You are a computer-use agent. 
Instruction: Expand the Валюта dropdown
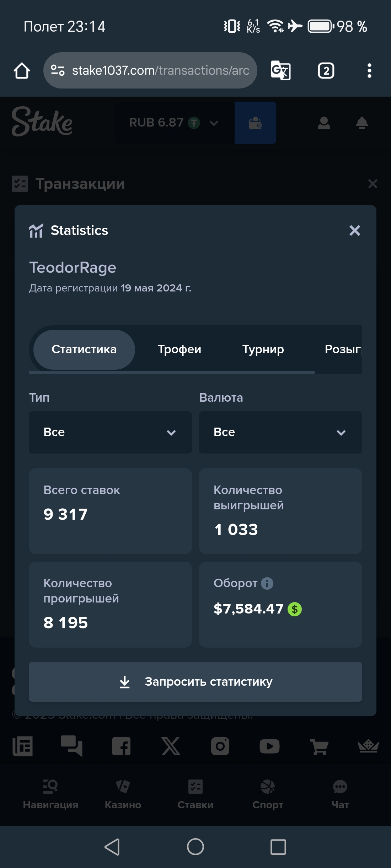tap(280, 432)
